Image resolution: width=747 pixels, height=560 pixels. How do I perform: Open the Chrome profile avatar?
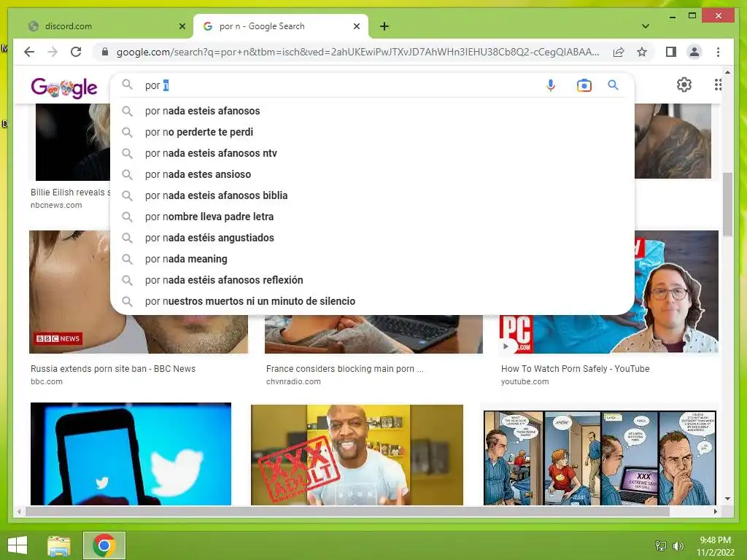694,52
